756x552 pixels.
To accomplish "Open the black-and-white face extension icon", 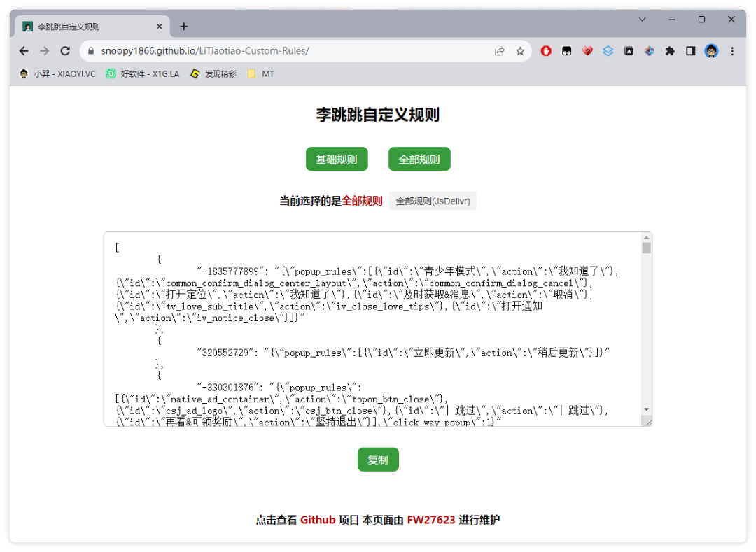I will pyautogui.click(x=566, y=51).
